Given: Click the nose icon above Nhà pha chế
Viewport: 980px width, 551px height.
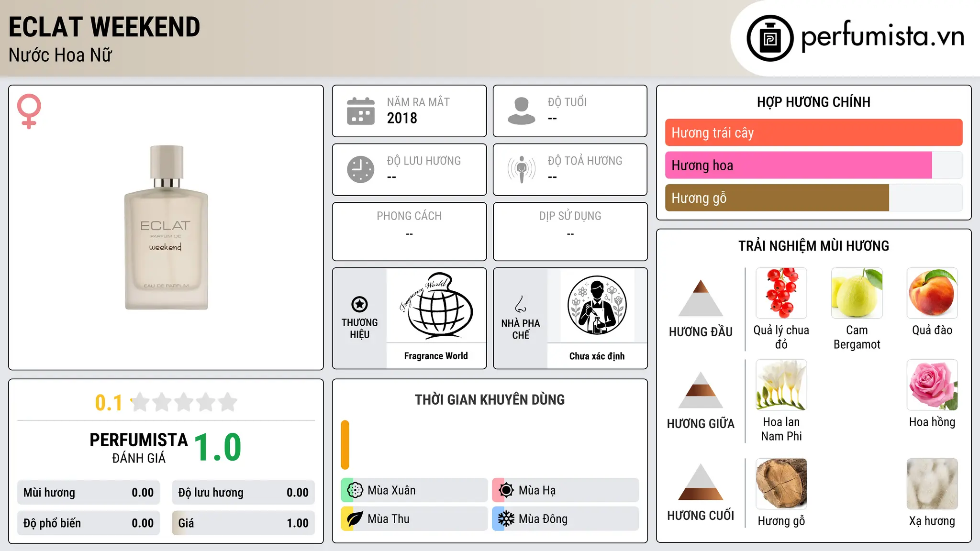Looking at the screenshot, I should (x=521, y=304).
